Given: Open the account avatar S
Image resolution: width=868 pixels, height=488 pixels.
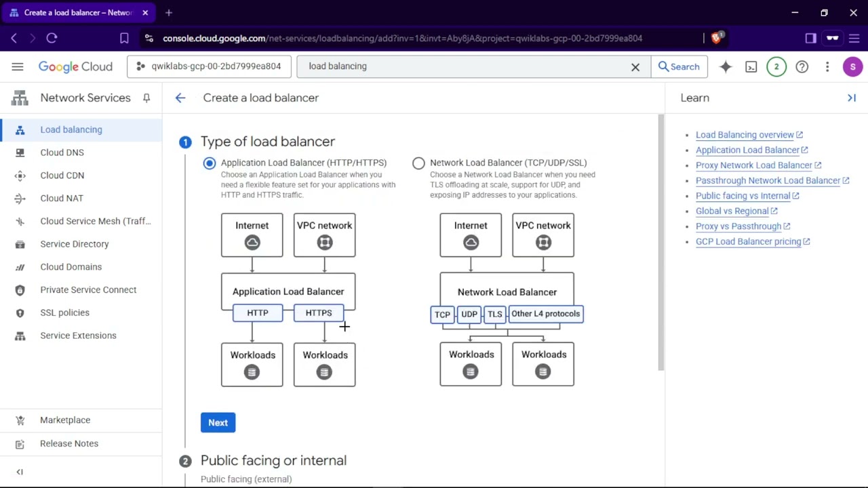Looking at the screenshot, I should pyautogui.click(x=852, y=66).
